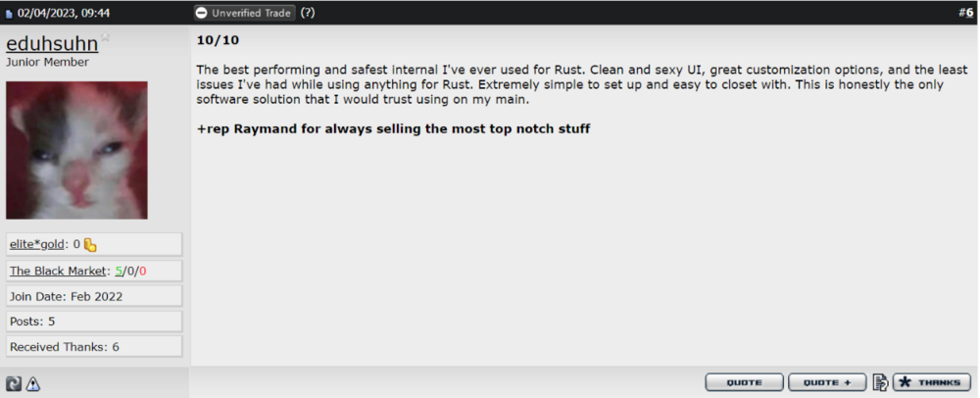Image resolution: width=980 pixels, height=398 pixels.
Task: Click the minus icon in Unverified Trade badge
Action: point(201,13)
